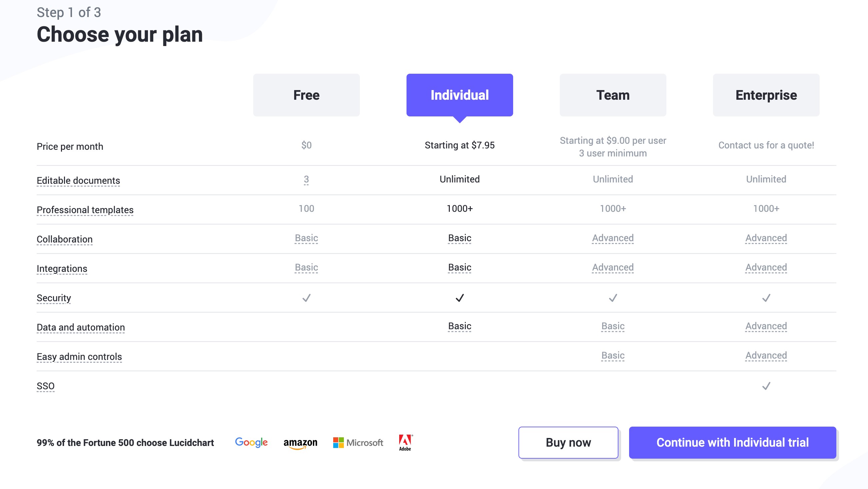Click the Amazon logo
Image resolution: width=868 pixels, height=489 pixels.
pos(300,443)
